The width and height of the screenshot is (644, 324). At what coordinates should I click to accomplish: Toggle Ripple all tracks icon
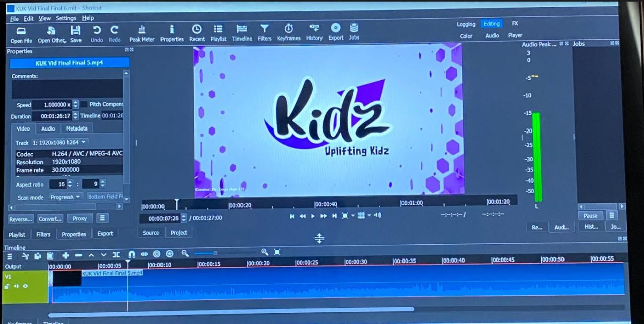170,254
